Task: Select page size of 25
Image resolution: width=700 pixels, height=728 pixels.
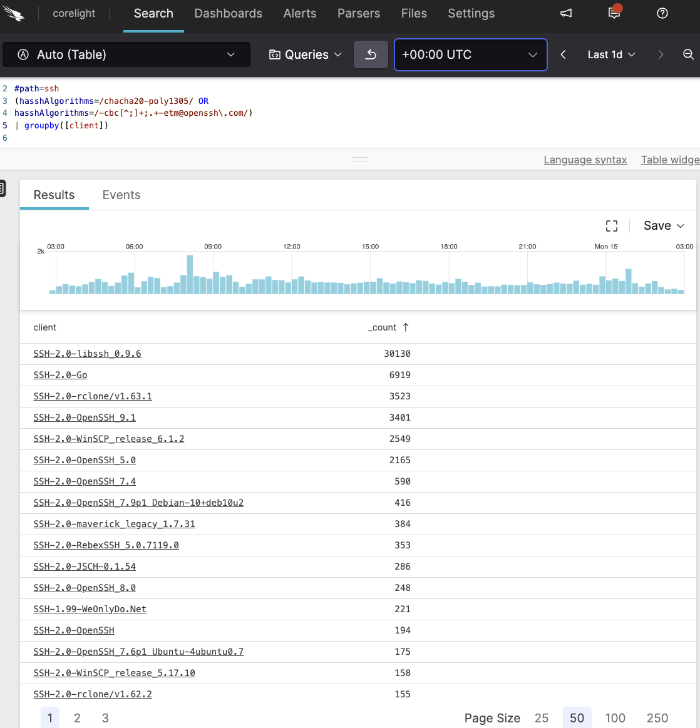Action: tap(541, 717)
